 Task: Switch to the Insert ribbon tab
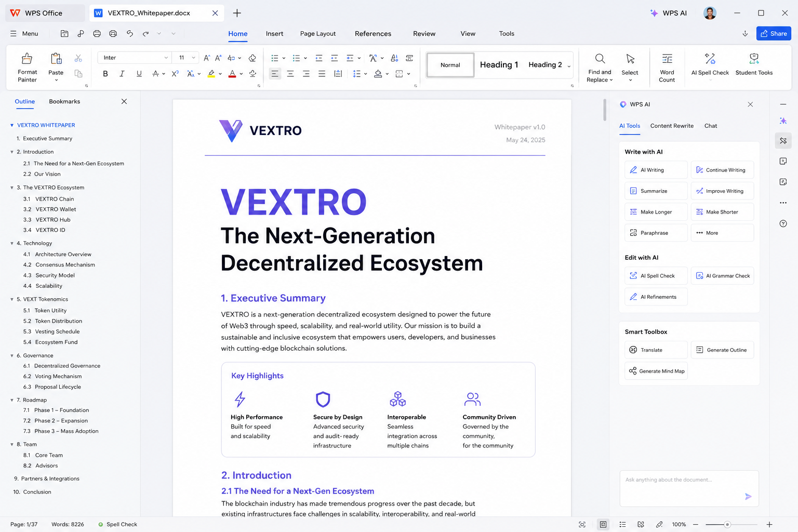click(x=274, y=34)
